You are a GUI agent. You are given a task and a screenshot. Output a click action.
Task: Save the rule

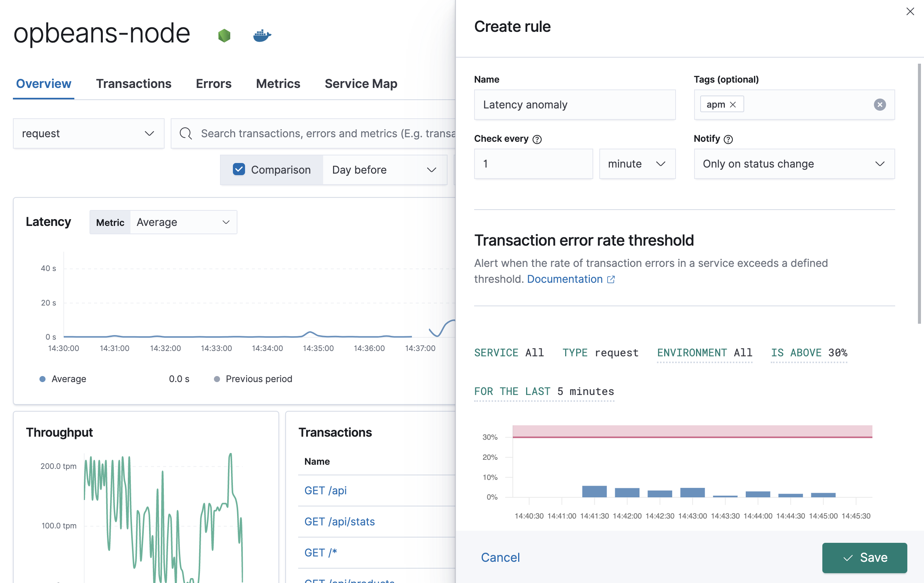tap(864, 557)
